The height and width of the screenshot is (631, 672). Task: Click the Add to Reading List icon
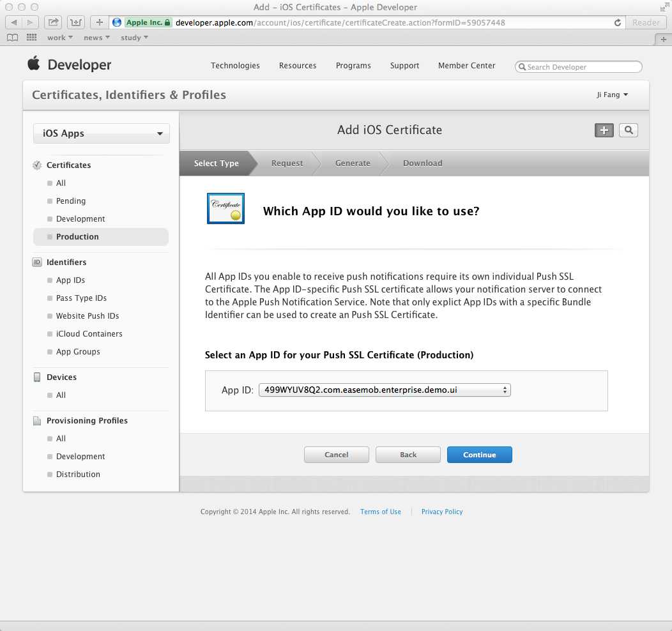click(x=76, y=22)
